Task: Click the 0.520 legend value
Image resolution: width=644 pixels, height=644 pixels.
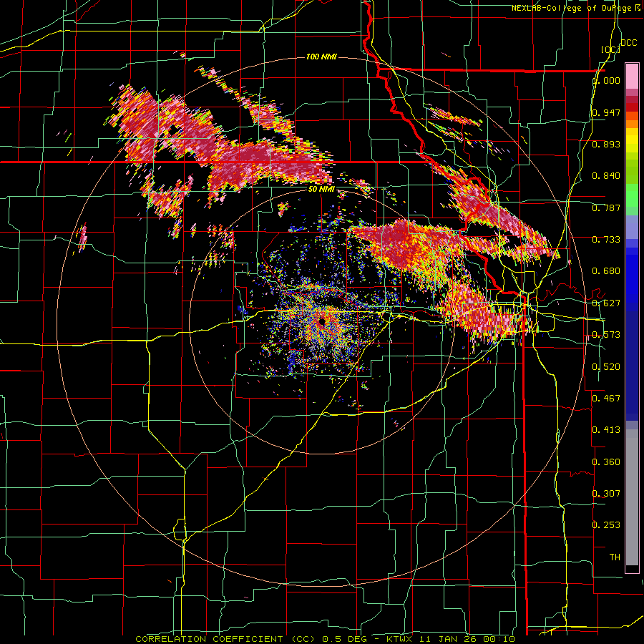Action: pyautogui.click(x=606, y=366)
